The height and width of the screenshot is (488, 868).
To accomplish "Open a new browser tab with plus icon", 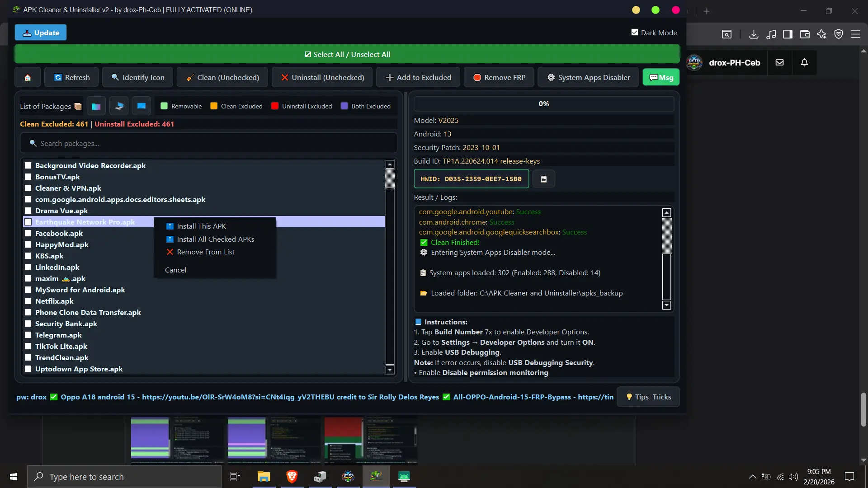I will (707, 11).
